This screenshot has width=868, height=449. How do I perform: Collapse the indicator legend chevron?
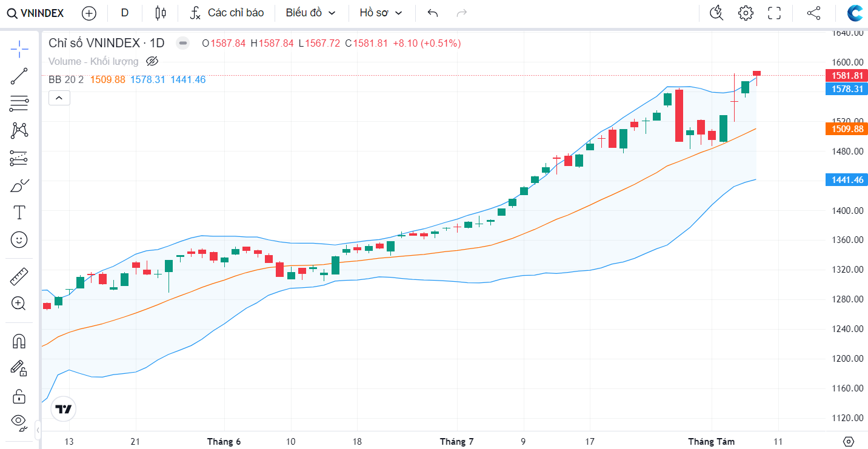[x=59, y=98]
